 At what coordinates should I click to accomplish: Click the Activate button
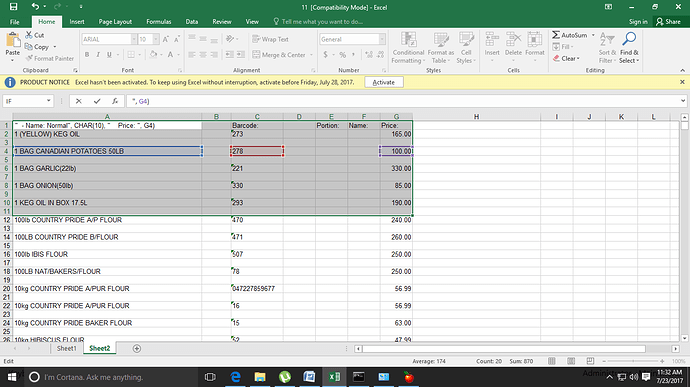tap(384, 82)
